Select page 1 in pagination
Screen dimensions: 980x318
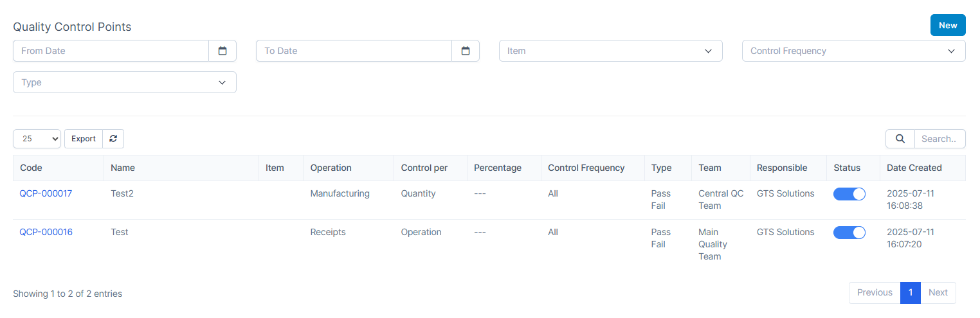[x=910, y=292]
